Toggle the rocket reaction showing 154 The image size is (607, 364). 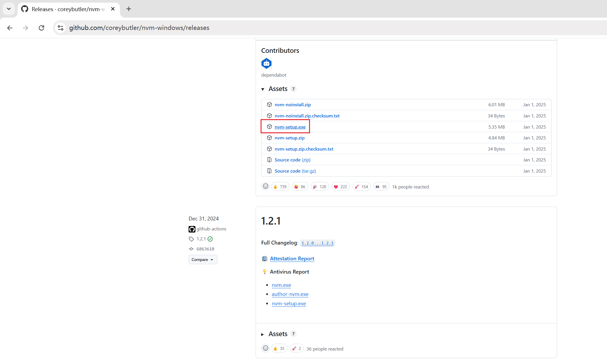coord(361,187)
